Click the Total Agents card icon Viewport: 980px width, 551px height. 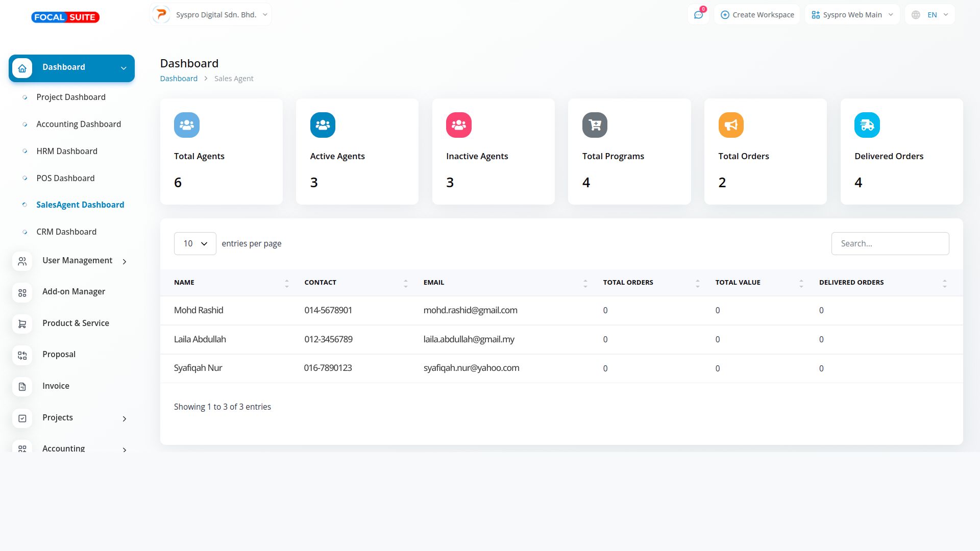click(186, 125)
